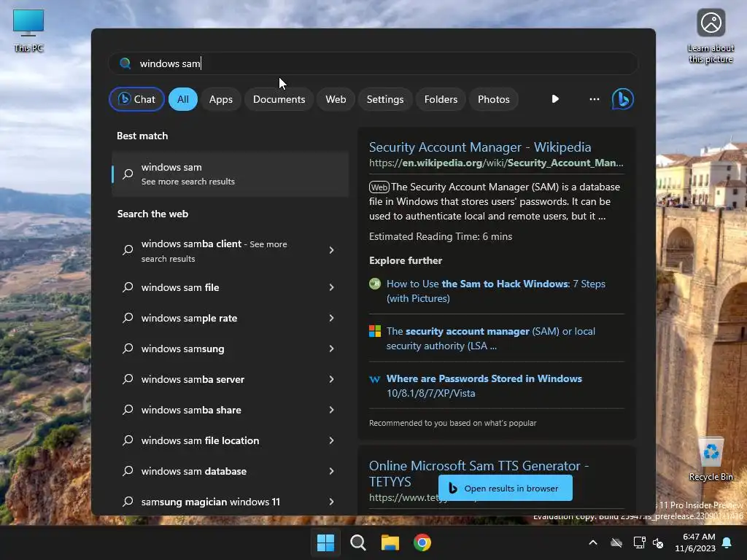Select windows sam file location suggestion
The width and height of the screenshot is (747, 560).
230,440
